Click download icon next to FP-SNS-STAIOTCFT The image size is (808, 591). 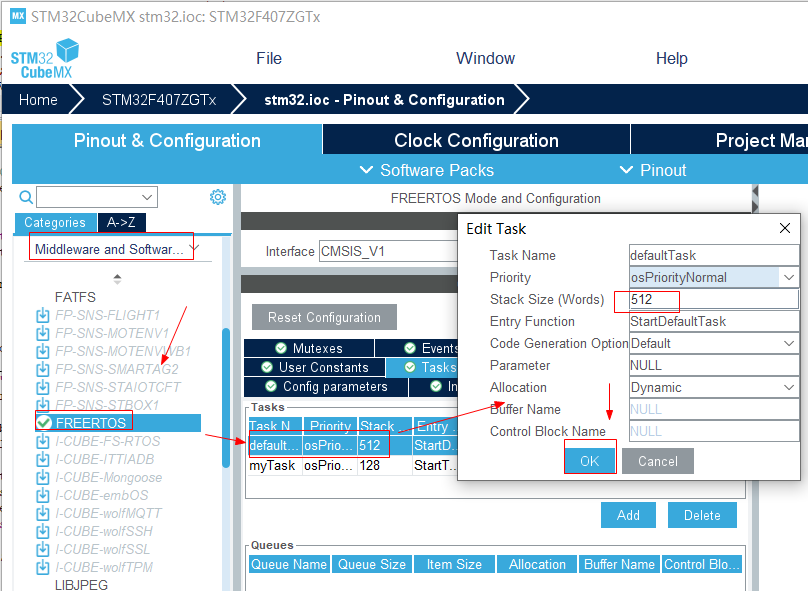(43, 387)
